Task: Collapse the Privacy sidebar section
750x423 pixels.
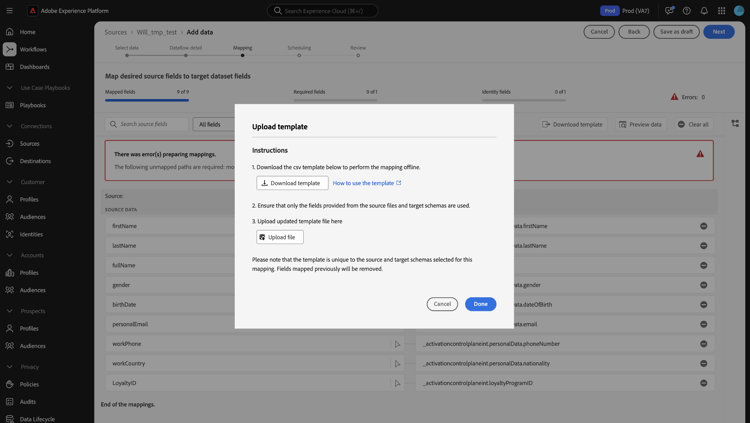Action: [x=10, y=367]
